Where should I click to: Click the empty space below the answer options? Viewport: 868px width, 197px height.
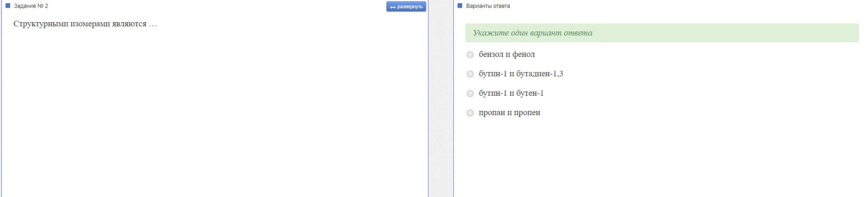pyautogui.click(x=661, y=157)
